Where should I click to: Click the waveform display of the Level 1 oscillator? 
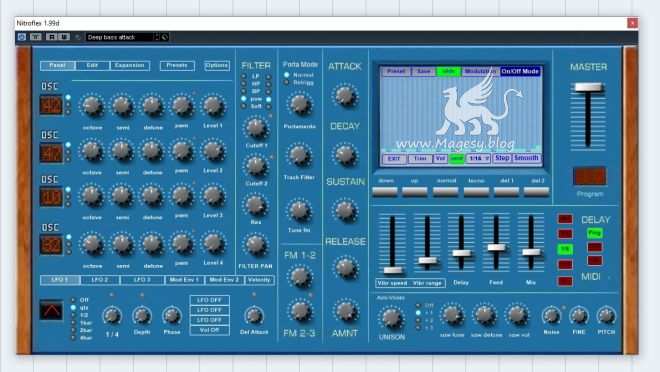click(51, 105)
